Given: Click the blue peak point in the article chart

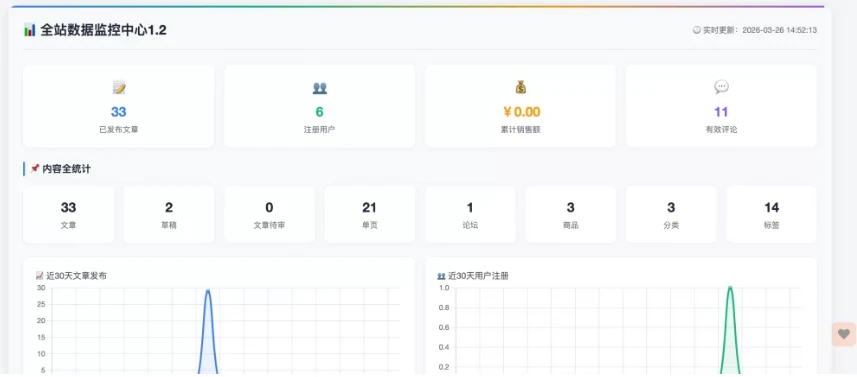Looking at the screenshot, I should click(208, 291).
